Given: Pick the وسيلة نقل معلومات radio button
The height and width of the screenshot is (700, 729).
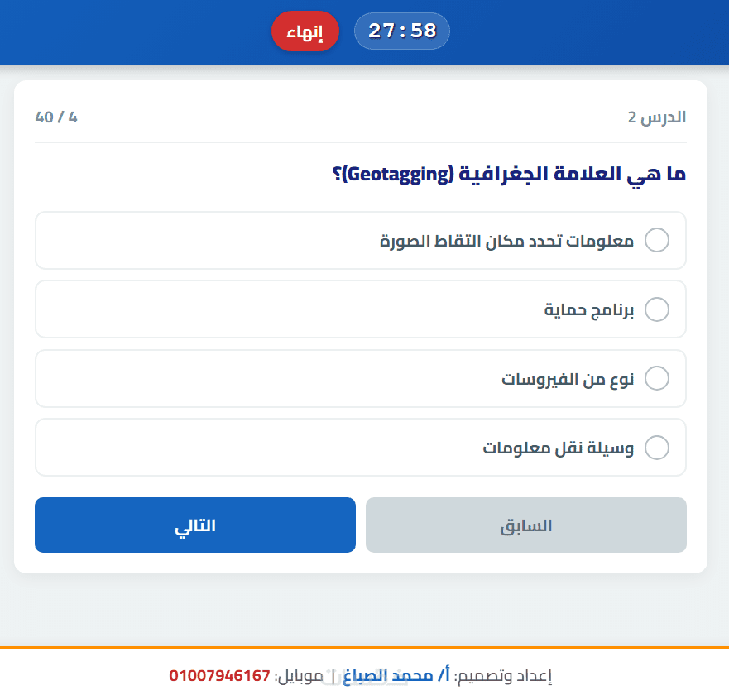Looking at the screenshot, I should click(x=656, y=448).
